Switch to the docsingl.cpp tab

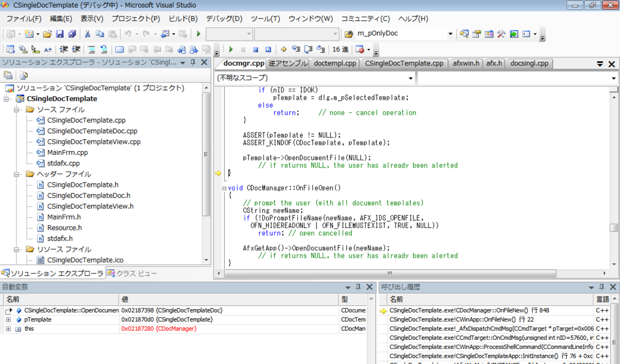click(x=529, y=63)
